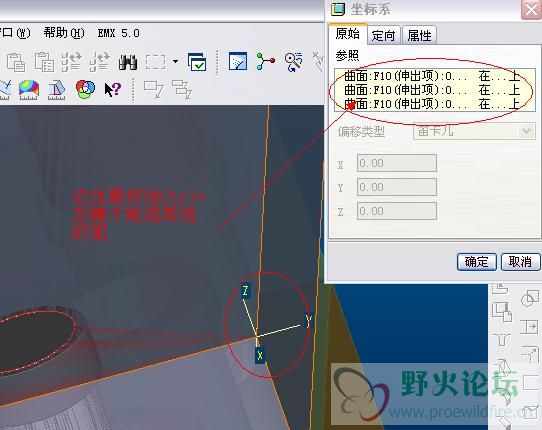This screenshot has width=542, height=430.
Task: Select the first 曲面:F10 reference entry
Action: (x=435, y=76)
